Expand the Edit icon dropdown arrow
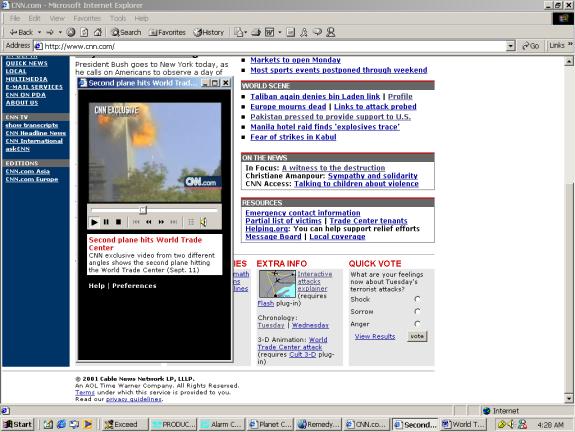 [x=280, y=32]
